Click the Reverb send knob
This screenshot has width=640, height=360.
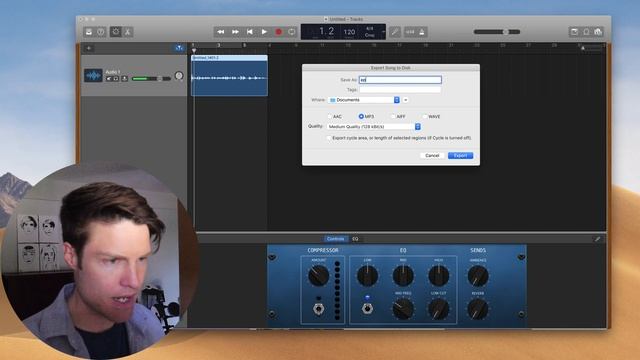coord(478,309)
